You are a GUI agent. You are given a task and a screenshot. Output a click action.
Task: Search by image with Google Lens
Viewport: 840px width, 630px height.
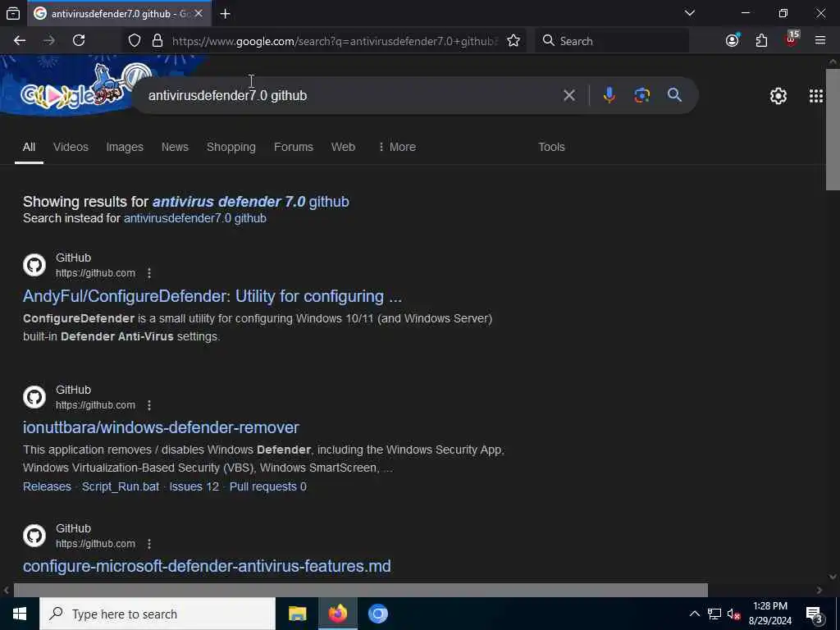(x=641, y=95)
